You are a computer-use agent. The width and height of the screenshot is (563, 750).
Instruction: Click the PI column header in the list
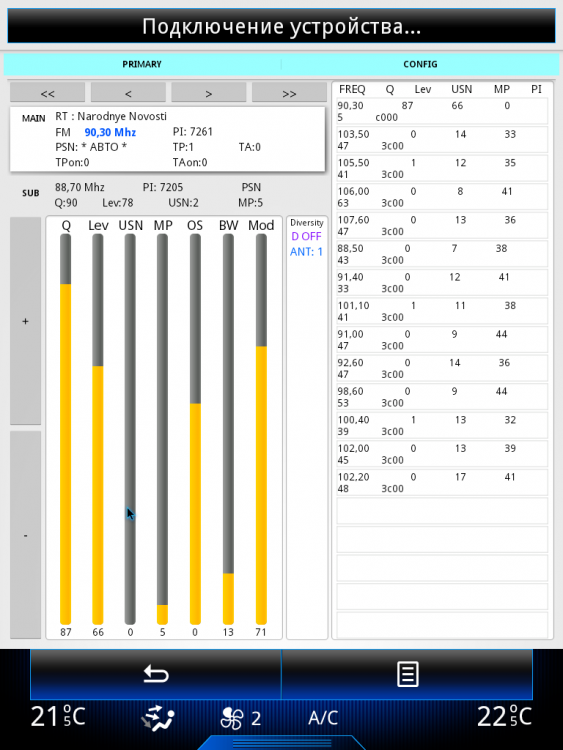[x=536, y=89]
